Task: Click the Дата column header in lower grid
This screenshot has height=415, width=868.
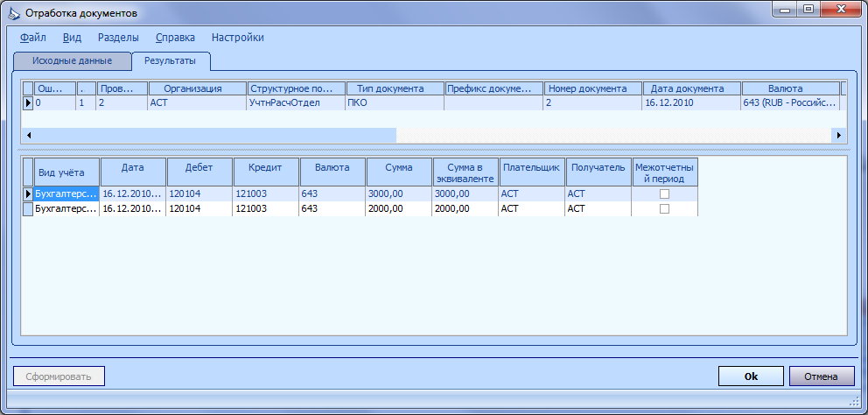Action: 133,172
